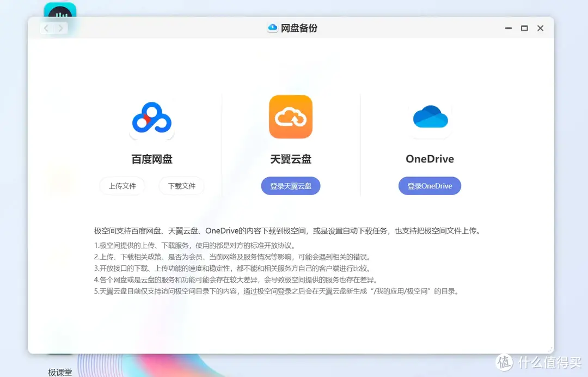Click the 百度网盘 heading text
This screenshot has width=588, height=377.
[x=152, y=159]
